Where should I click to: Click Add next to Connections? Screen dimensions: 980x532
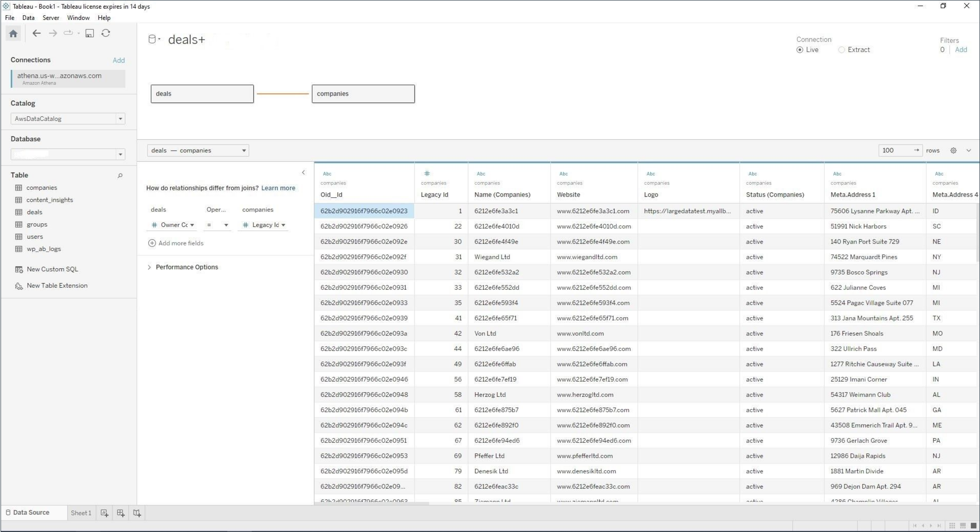coord(118,60)
